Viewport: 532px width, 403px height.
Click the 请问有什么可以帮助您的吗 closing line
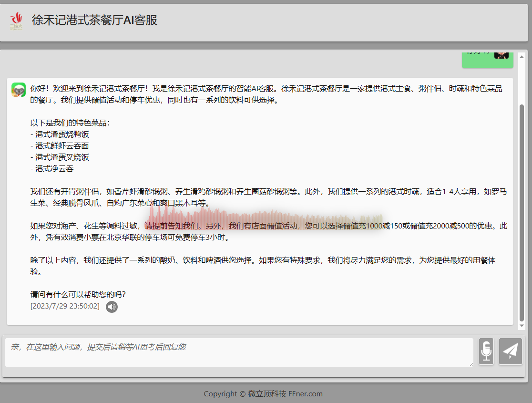coord(78,294)
